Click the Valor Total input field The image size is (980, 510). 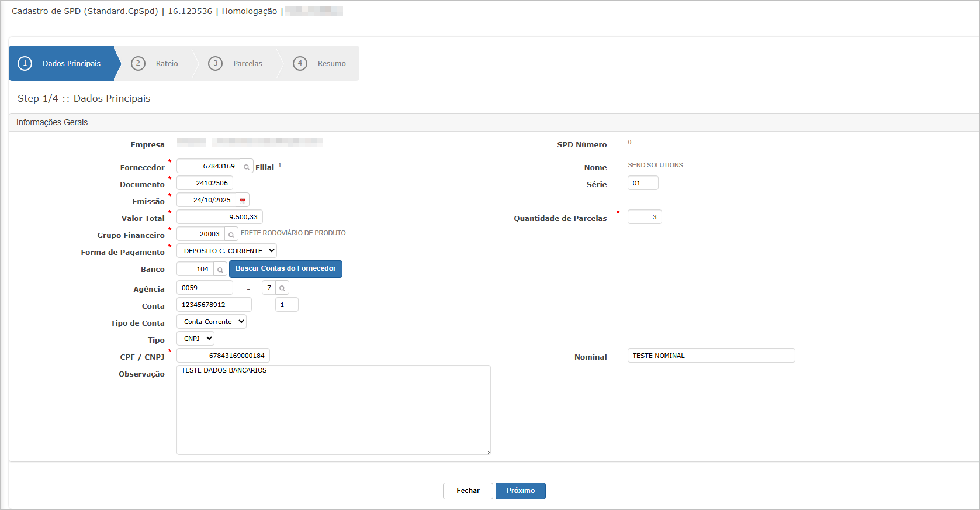pyautogui.click(x=220, y=217)
